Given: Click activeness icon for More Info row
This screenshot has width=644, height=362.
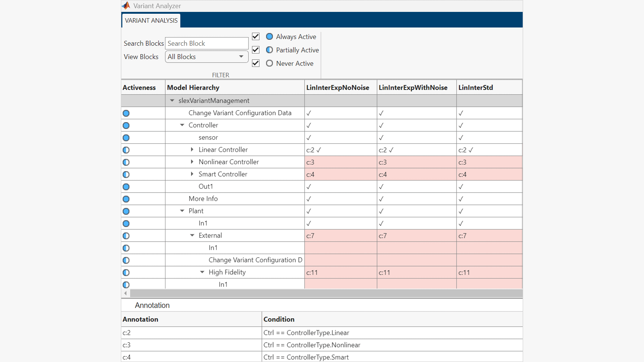Looking at the screenshot, I should (126, 199).
